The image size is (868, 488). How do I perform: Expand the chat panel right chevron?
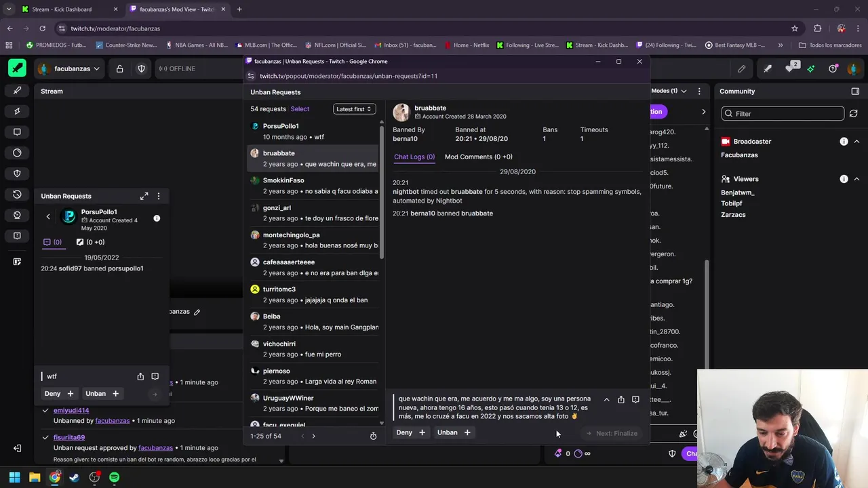[x=703, y=112]
